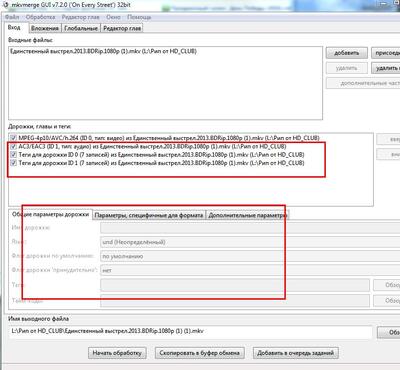Click the Обзор button beside Теги field

(387, 285)
